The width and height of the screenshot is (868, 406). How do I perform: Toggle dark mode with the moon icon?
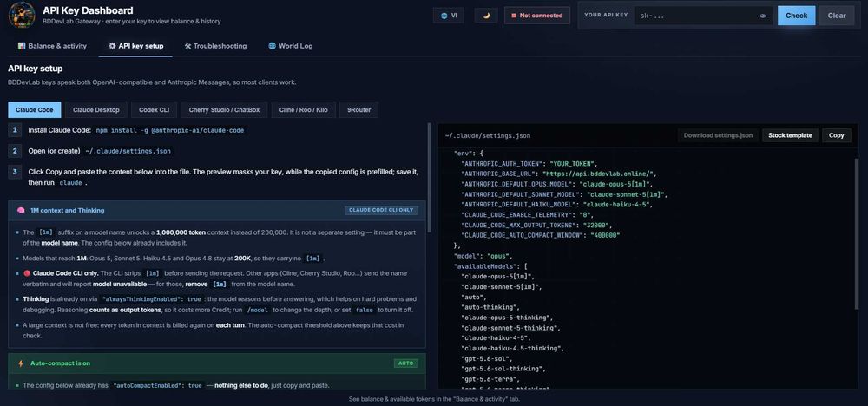click(486, 16)
